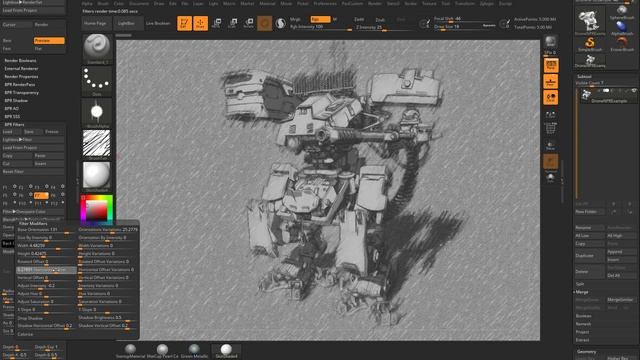Toggle the Floor grid button
The height and width of the screenshot is (360, 640).
coord(551,81)
